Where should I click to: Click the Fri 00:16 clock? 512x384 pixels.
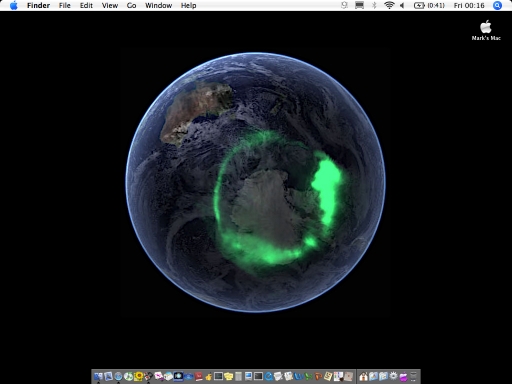[469, 5]
